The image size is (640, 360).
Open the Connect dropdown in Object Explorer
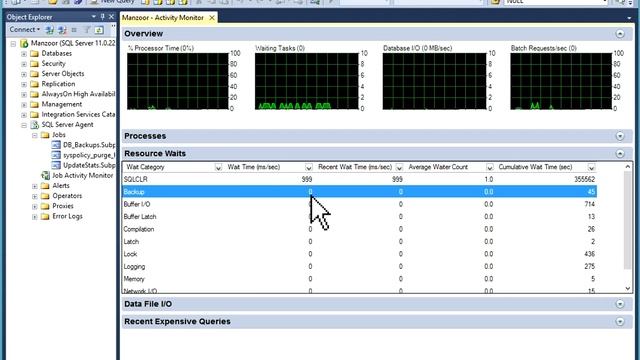coord(24,29)
